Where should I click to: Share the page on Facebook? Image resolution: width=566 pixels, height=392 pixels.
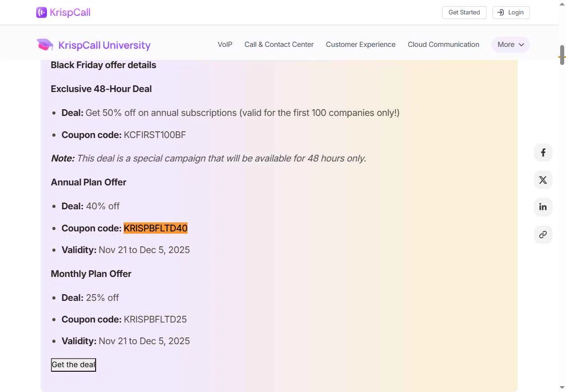coord(543,152)
